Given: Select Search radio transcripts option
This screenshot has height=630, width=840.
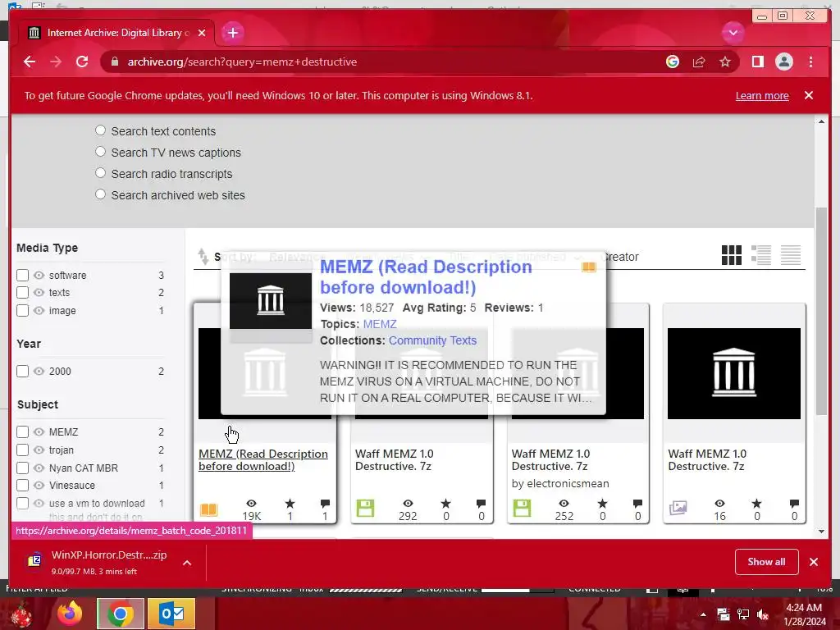Looking at the screenshot, I should coord(100,173).
